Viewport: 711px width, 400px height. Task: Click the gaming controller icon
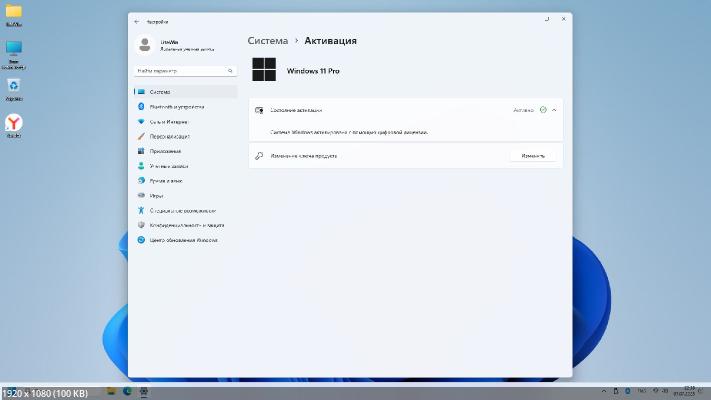coord(141,195)
